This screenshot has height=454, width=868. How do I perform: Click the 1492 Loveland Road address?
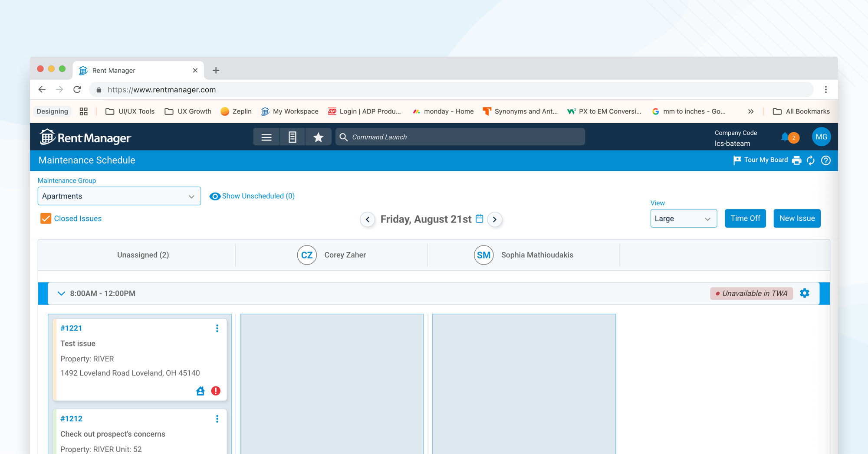coord(130,373)
